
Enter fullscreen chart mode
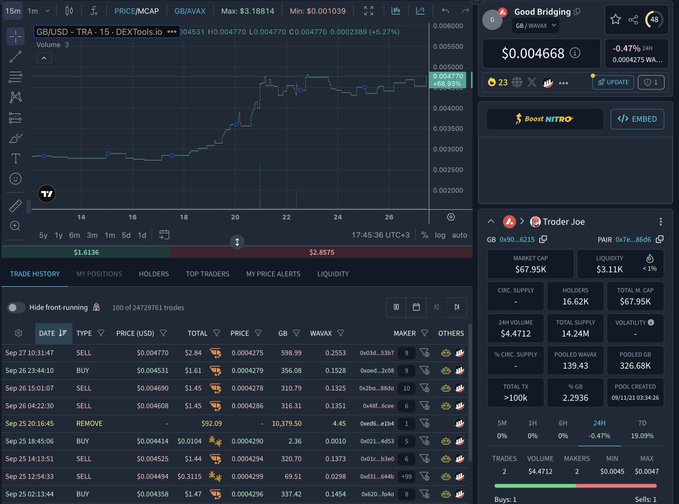(369, 11)
